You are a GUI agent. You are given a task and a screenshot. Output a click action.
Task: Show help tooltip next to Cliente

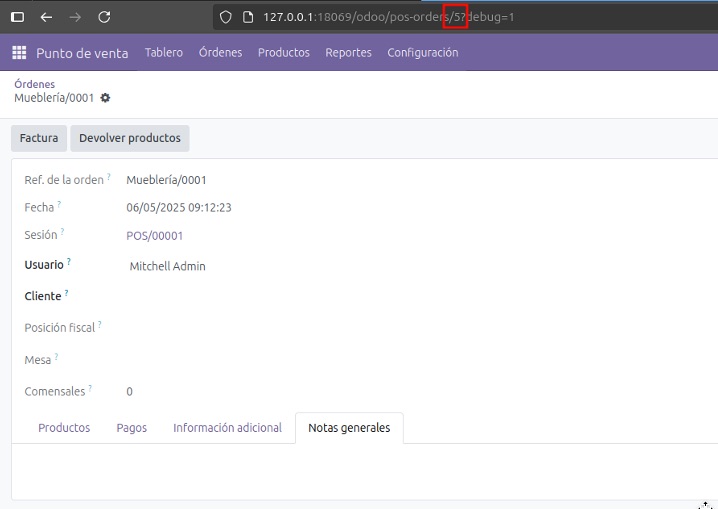pos(66,292)
